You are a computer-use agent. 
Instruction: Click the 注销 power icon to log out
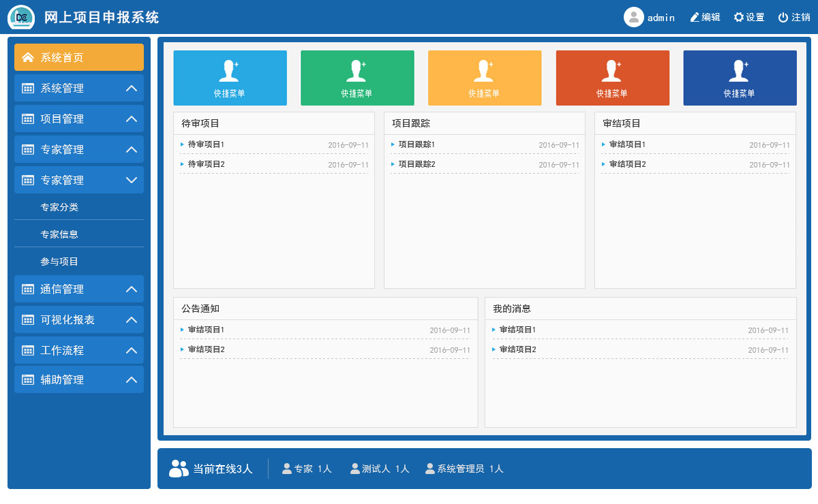pos(783,18)
